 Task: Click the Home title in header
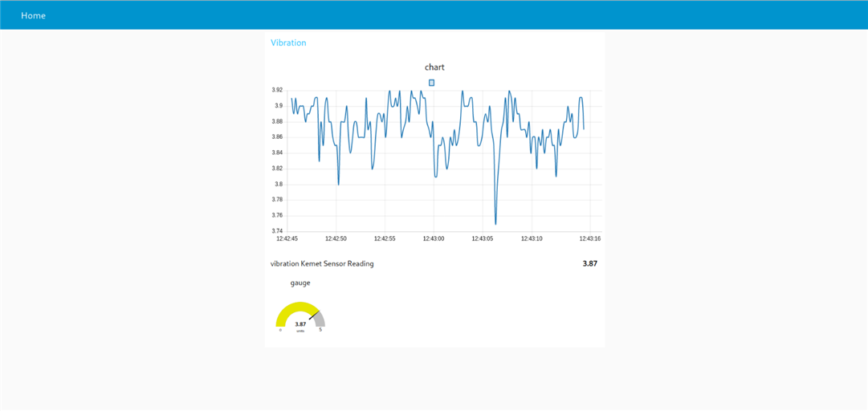tap(33, 15)
